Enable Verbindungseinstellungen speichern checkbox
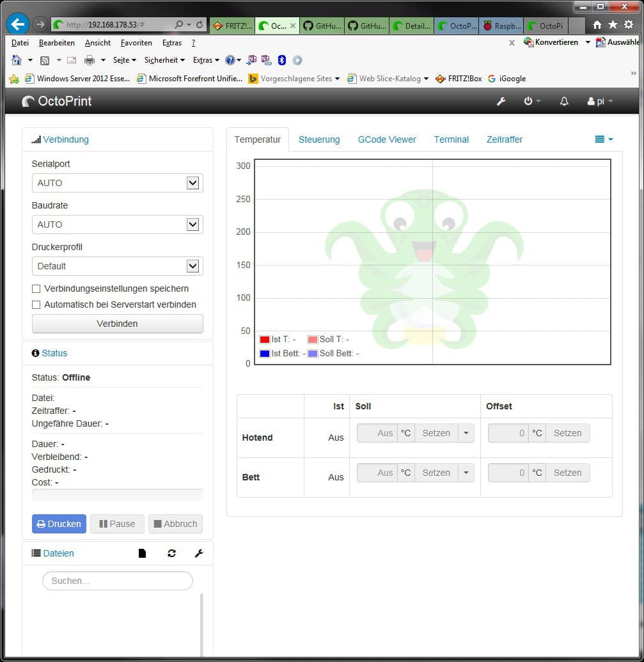 (36, 288)
